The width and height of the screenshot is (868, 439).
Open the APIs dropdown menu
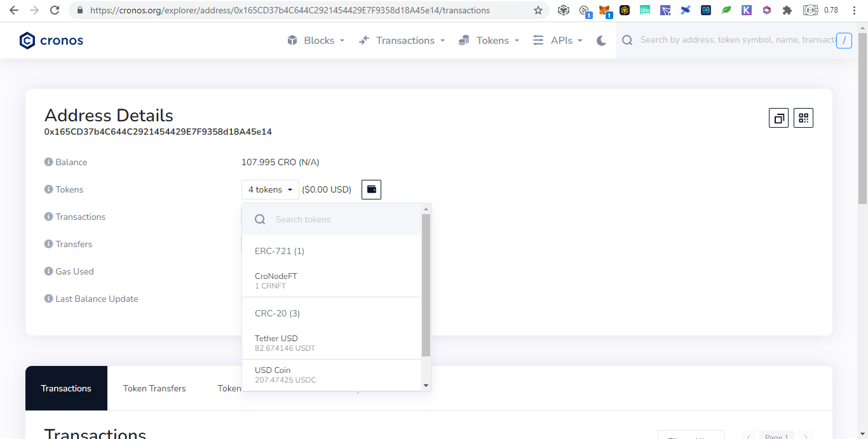point(558,41)
